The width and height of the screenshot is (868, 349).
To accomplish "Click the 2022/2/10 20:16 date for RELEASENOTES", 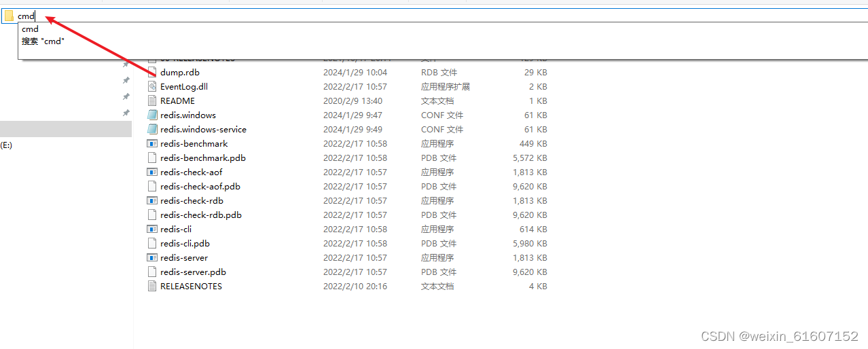I will (x=355, y=286).
